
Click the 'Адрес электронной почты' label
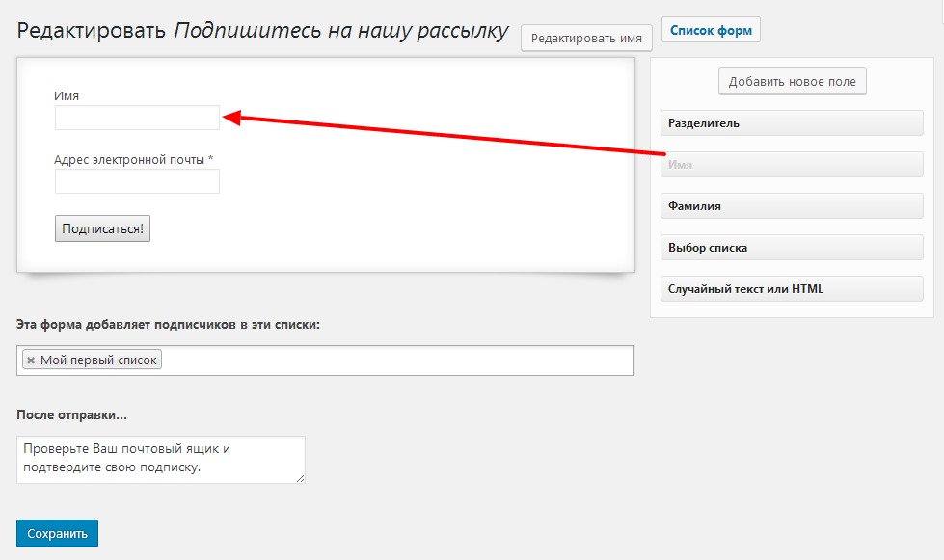133,160
